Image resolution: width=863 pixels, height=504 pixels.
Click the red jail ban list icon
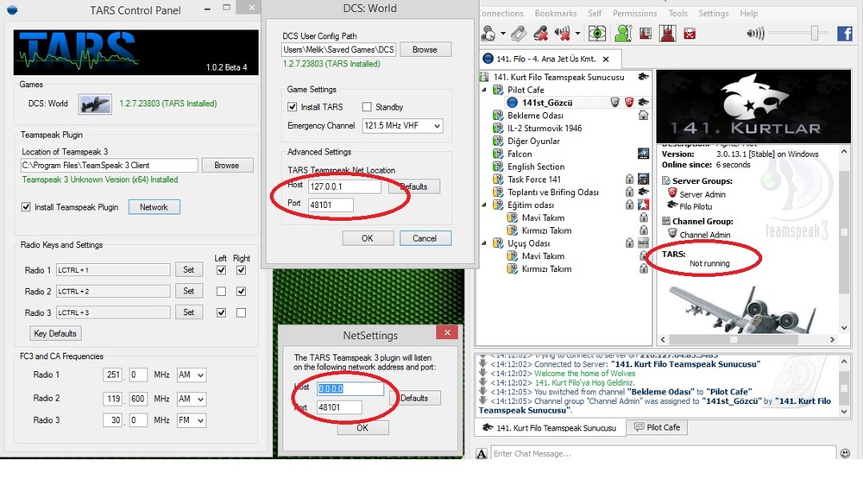[x=668, y=34]
